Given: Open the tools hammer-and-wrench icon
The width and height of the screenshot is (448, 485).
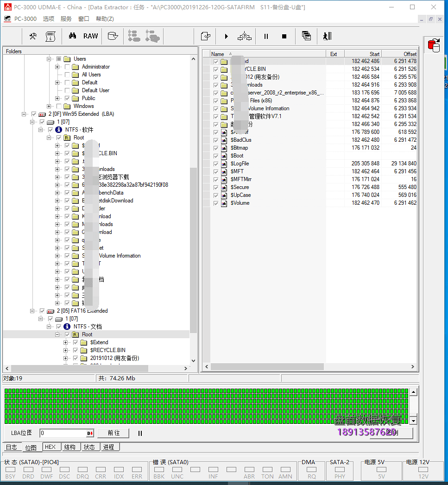Looking at the screenshot, I should tap(33, 36).
